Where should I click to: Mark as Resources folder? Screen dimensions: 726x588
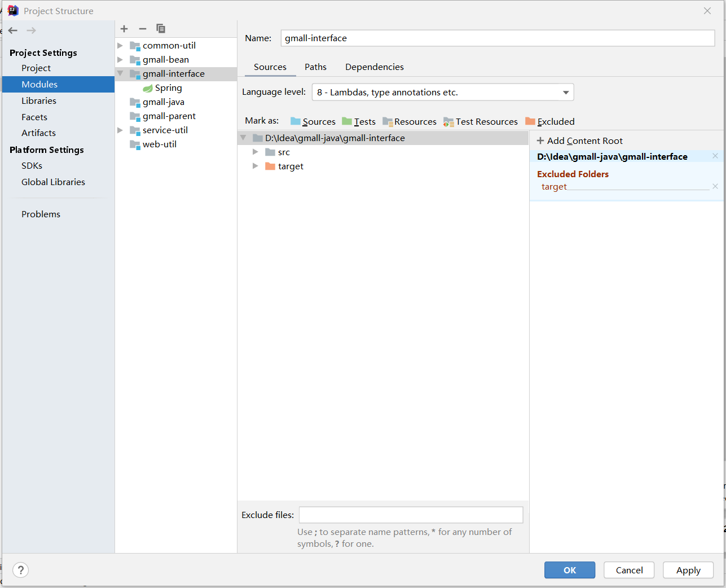point(409,121)
